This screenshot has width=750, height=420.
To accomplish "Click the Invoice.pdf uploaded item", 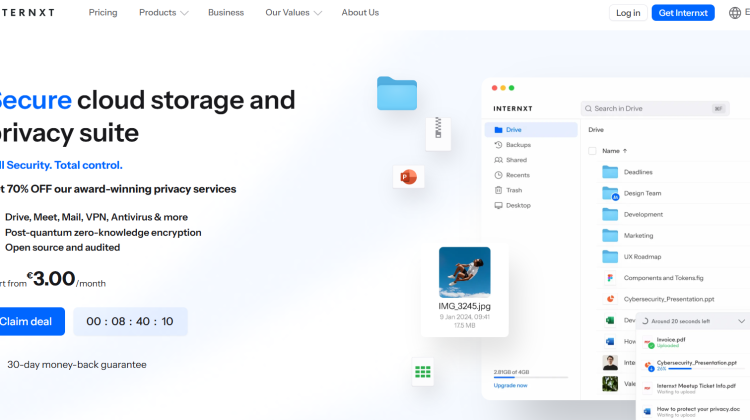I will coord(694,342).
